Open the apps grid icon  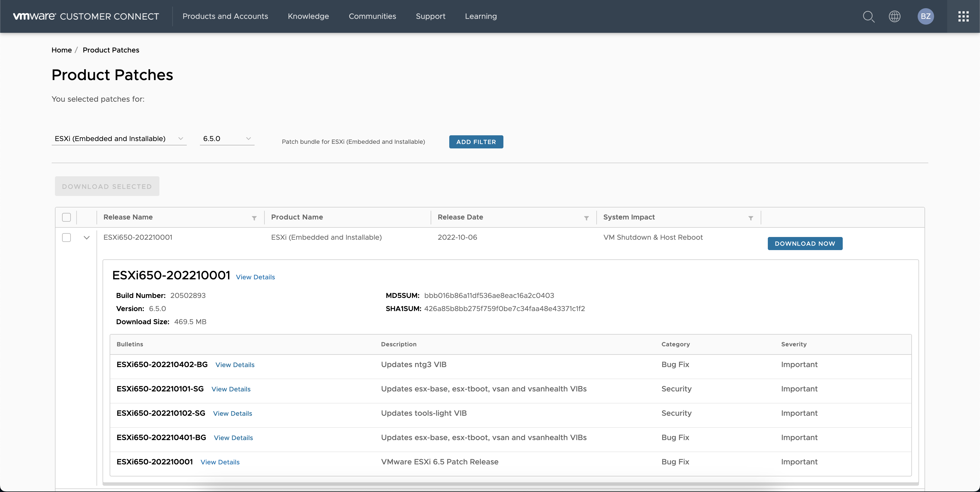click(x=963, y=16)
